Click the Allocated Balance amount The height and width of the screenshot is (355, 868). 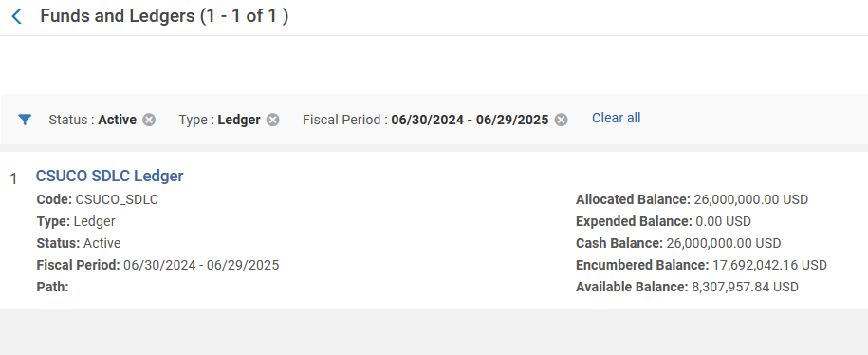click(750, 199)
